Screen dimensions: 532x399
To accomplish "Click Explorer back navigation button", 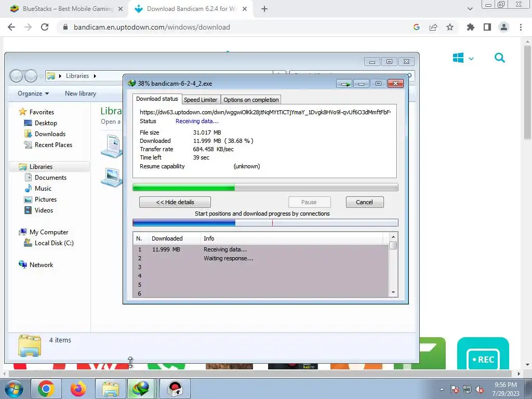I will 16,76.
